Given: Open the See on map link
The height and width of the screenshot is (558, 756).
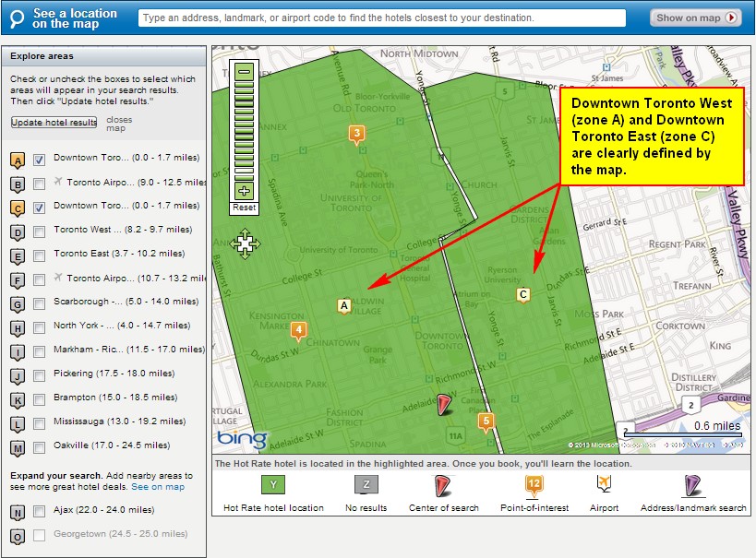Looking at the screenshot, I should tap(158, 487).
